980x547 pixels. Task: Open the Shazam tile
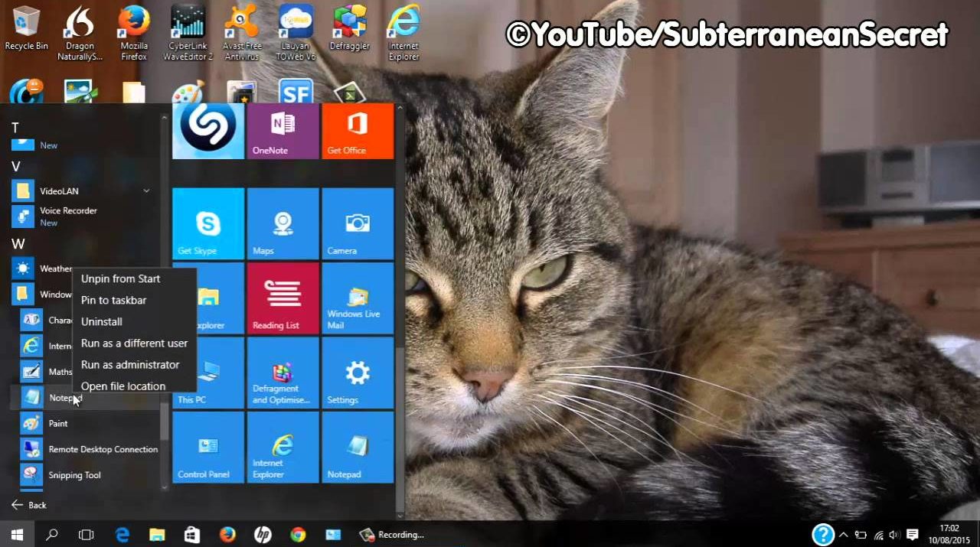tap(207, 131)
